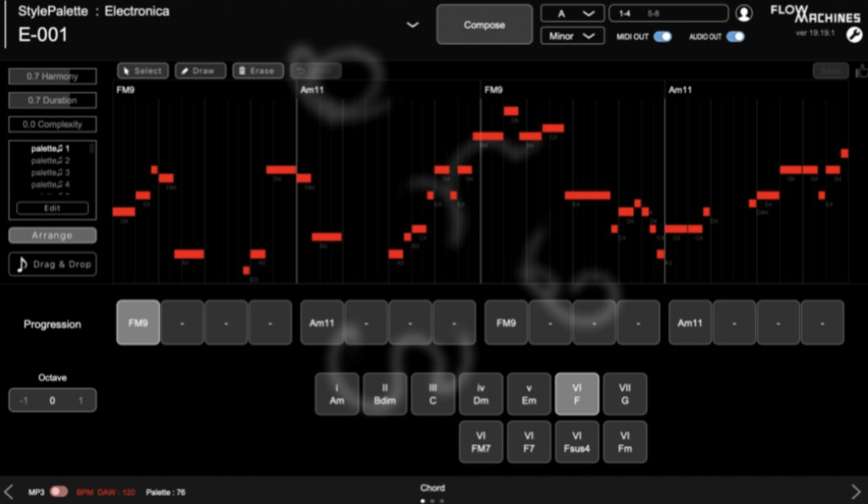Select palette 1 in the list
Screen dimensions: 868x504
pos(50,148)
